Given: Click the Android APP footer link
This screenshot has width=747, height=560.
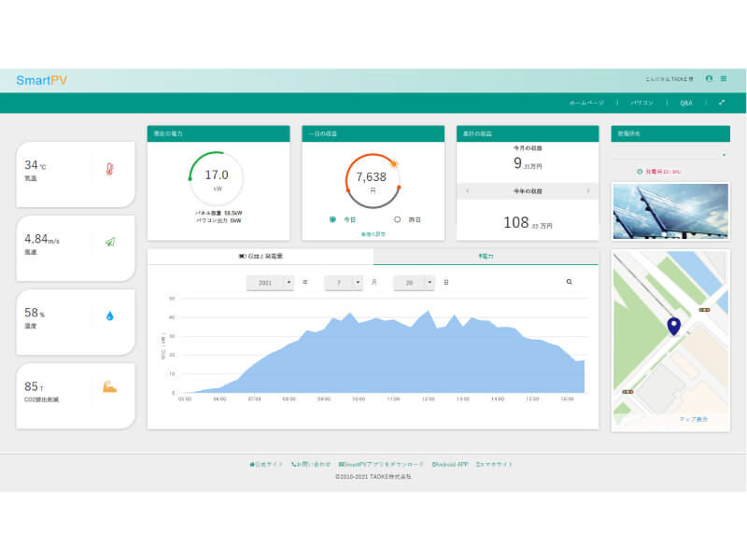Looking at the screenshot, I should (449, 464).
